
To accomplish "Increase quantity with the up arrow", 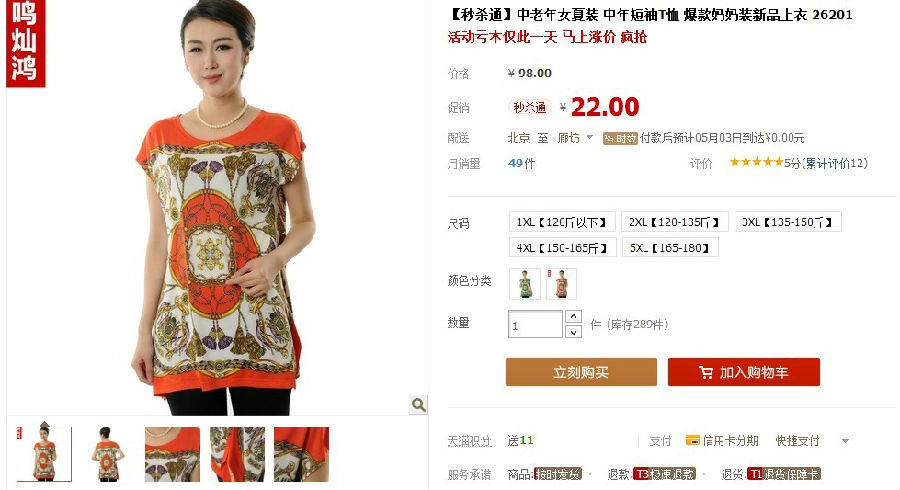I will (x=573, y=316).
